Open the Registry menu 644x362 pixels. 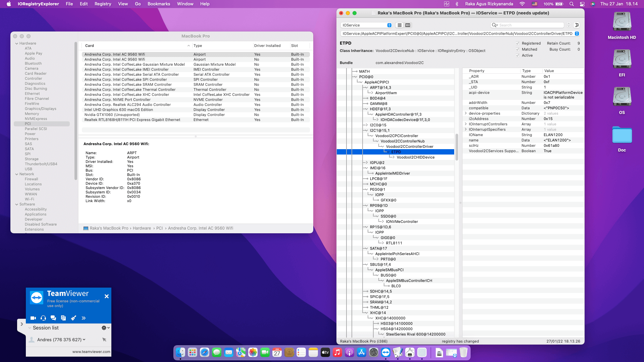point(103,4)
